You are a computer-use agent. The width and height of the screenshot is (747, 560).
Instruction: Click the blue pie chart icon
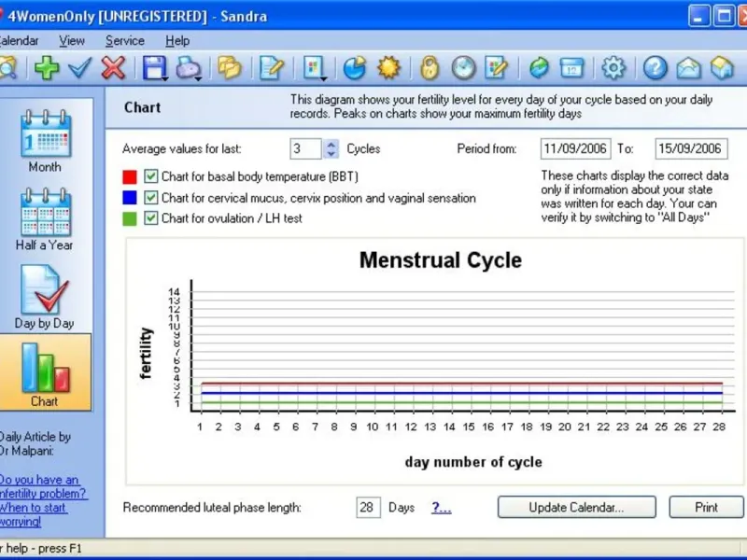pyautogui.click(x=355, y=68)
